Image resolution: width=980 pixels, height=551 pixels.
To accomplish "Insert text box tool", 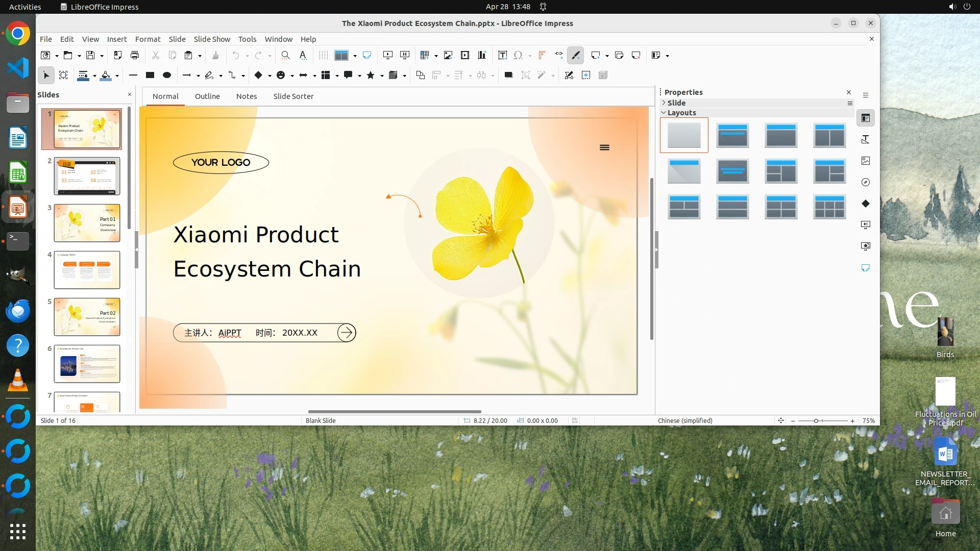I will [502, 55].
